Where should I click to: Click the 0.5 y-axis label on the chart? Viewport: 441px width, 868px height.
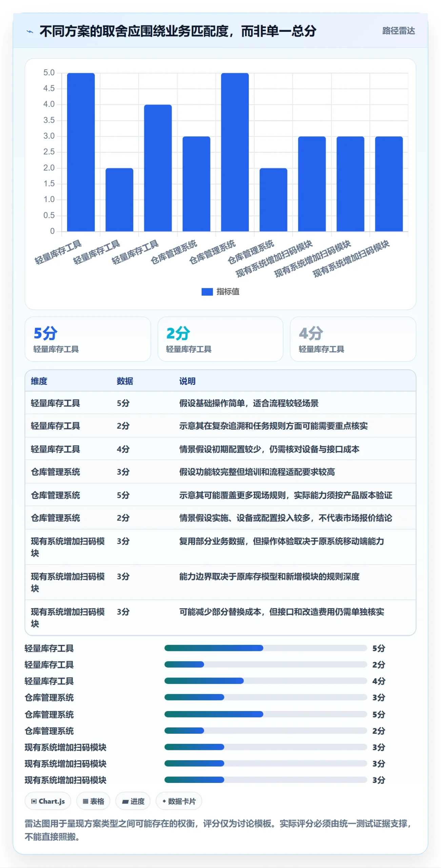pos(49,215)
